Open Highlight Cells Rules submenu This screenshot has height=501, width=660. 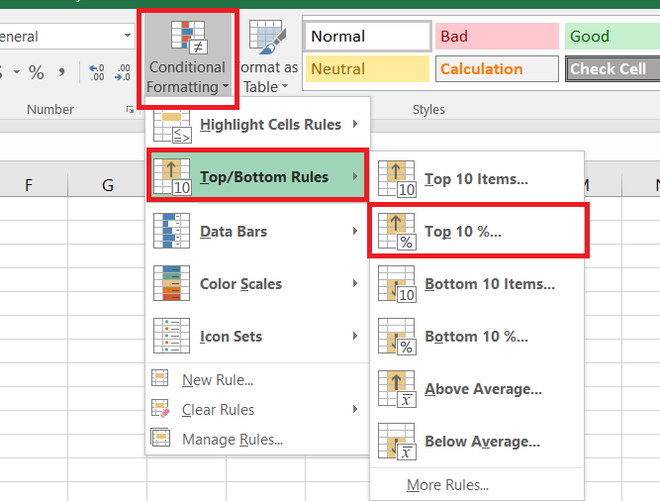point(258,125)
